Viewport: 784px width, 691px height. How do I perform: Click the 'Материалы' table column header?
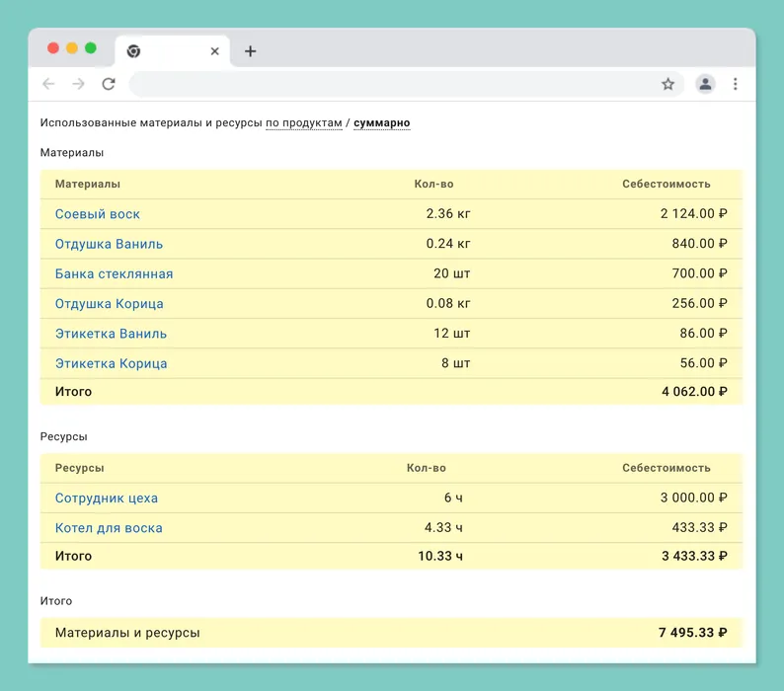(x=88, y=184)
